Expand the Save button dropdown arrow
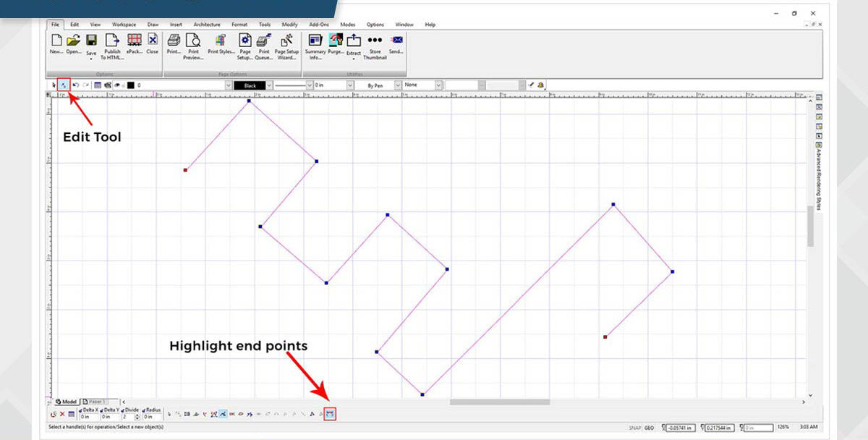868x440 pixels. click(92, 59)
